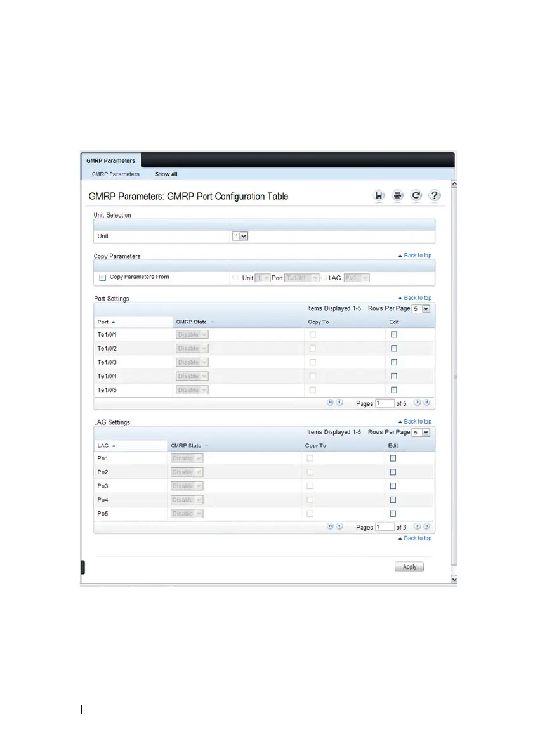
Task: Click the Pages number field in Port Settings
Action: click(x=385, y=403)
